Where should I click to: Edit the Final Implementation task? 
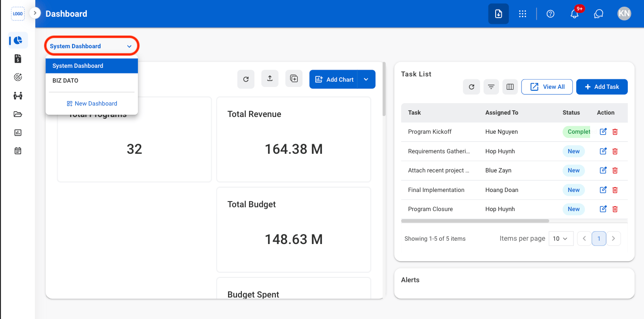(x=603, y=190)
